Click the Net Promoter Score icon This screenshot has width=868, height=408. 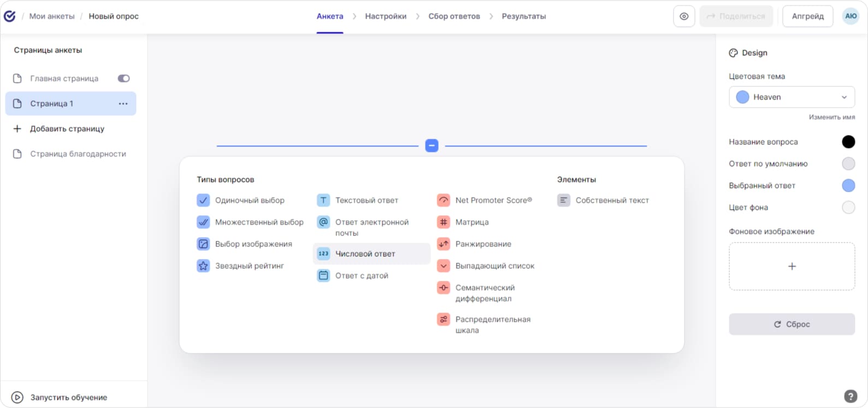444,200
